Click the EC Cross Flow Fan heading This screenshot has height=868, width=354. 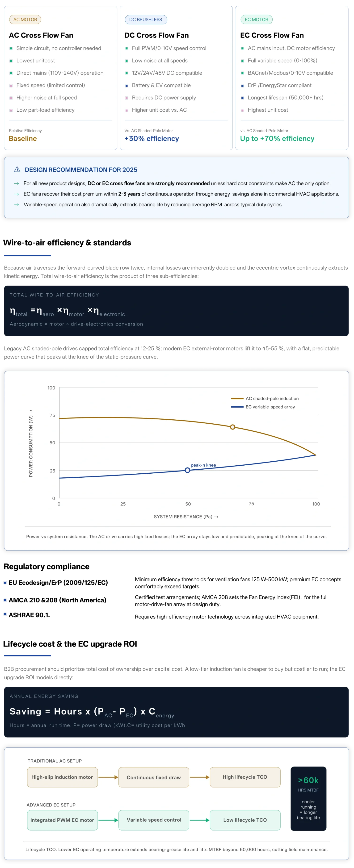click(272, 35)
